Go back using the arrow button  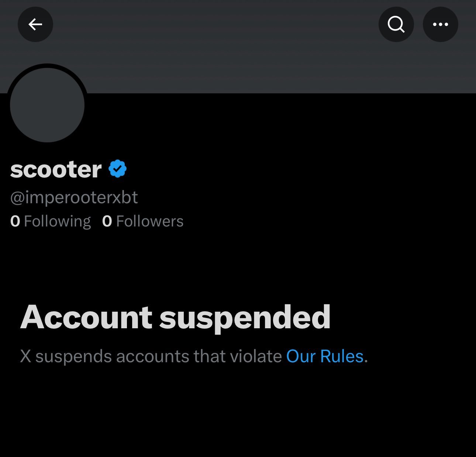(x=35, y=24)
